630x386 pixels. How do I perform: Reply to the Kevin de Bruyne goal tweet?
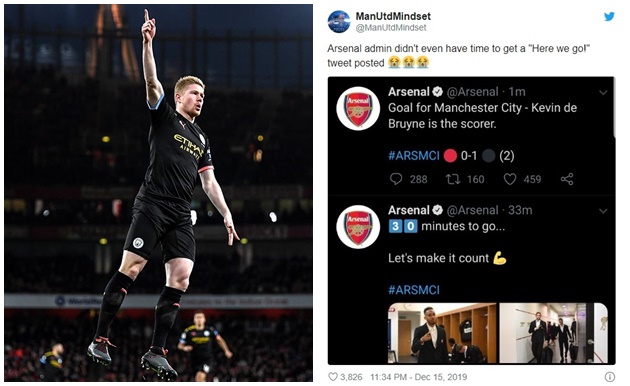point(396,179)
